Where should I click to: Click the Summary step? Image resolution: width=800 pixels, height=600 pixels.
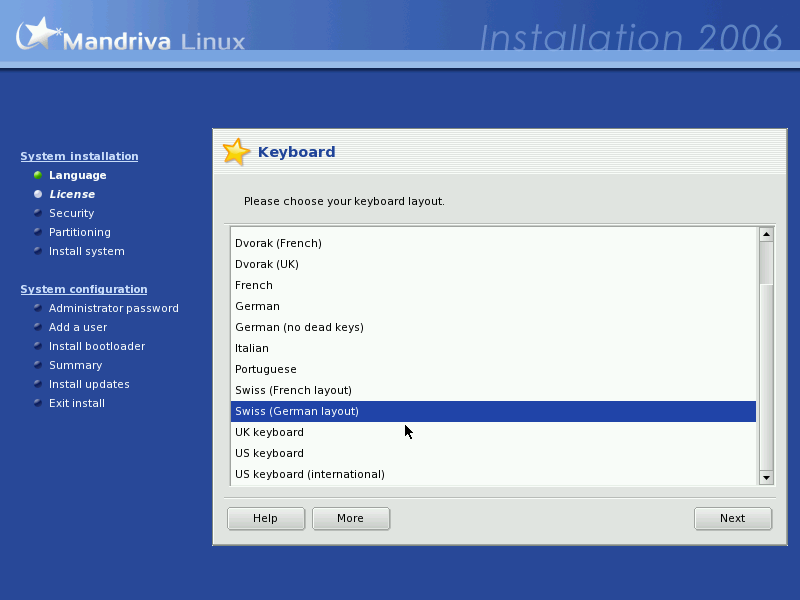point(76,365)
